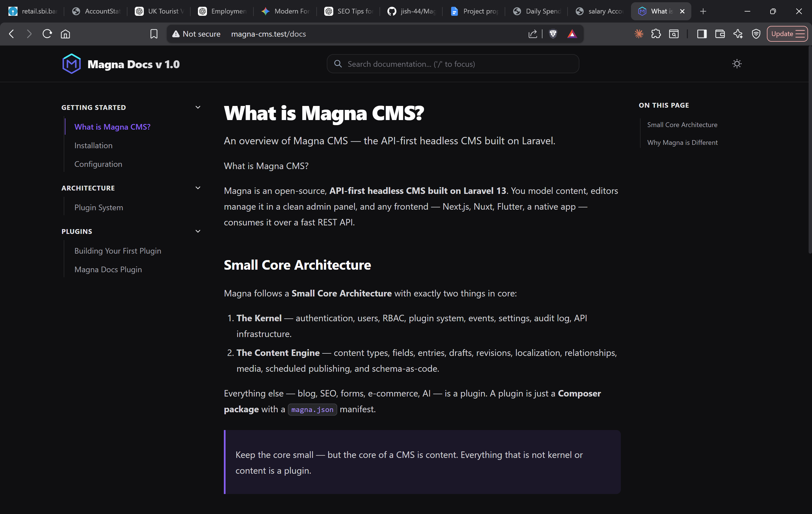The height and width of the screenshot is (514, 812).
Task: Click the magna.json inline code
Action: [312, 409]
